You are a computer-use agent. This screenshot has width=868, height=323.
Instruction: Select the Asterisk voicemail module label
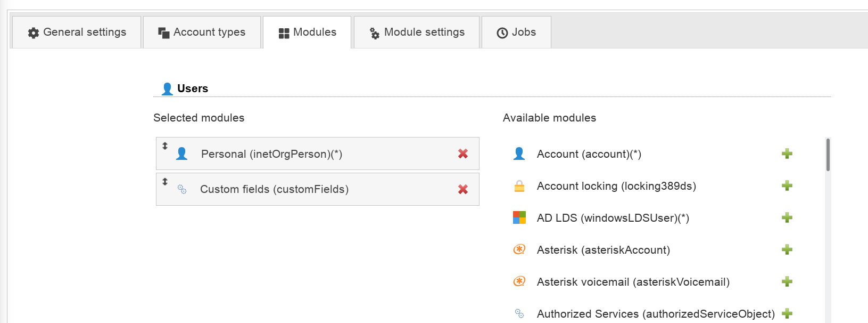633,282
